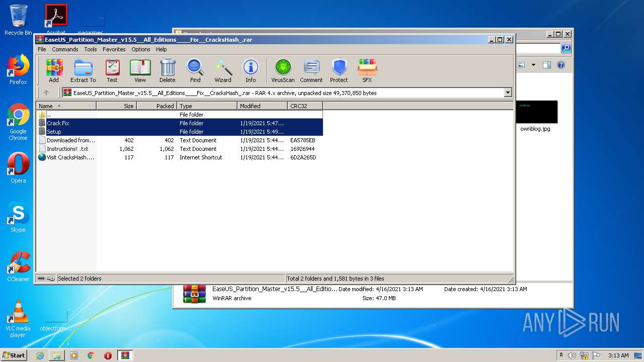
Task: Open the Help menu
Action: [x=162, y=49]
